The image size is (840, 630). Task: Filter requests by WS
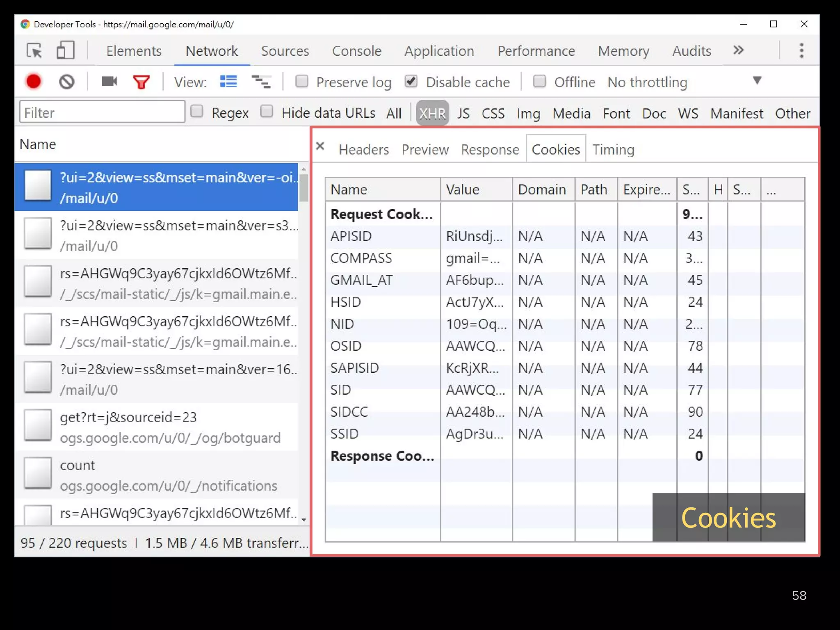point(688,113)
